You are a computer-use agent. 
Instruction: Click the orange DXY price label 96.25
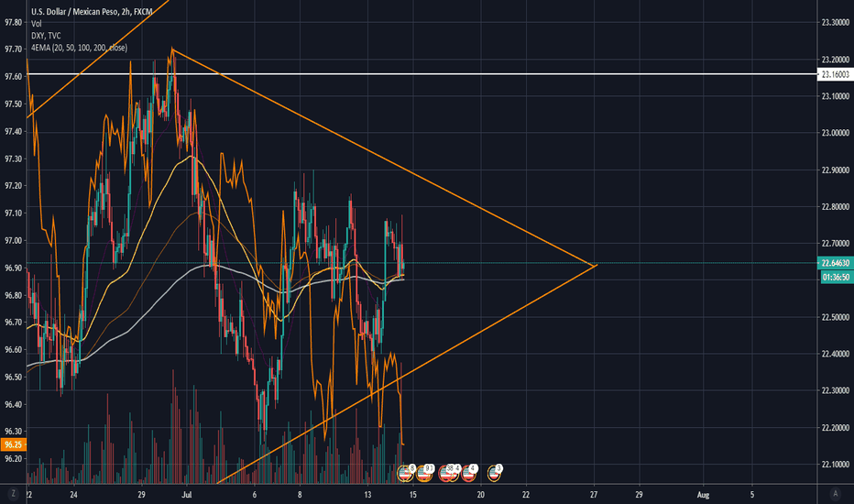(x=13, y=444)
